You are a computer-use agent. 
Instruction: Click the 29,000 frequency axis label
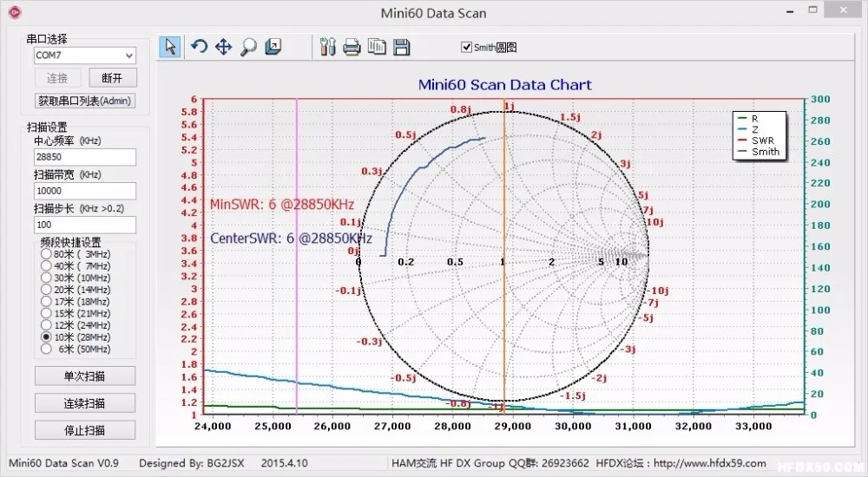pos(513,426)
